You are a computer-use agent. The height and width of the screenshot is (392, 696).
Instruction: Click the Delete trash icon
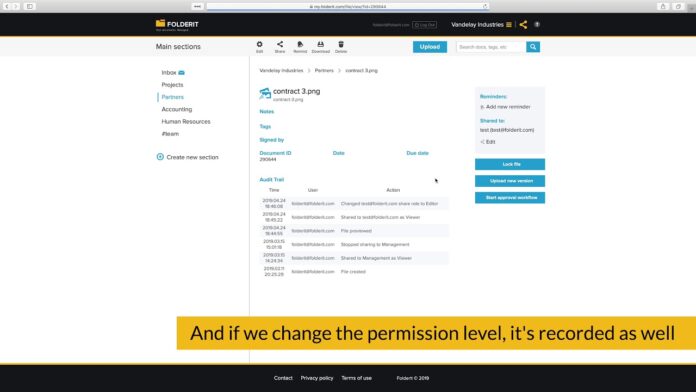point(341,44)
